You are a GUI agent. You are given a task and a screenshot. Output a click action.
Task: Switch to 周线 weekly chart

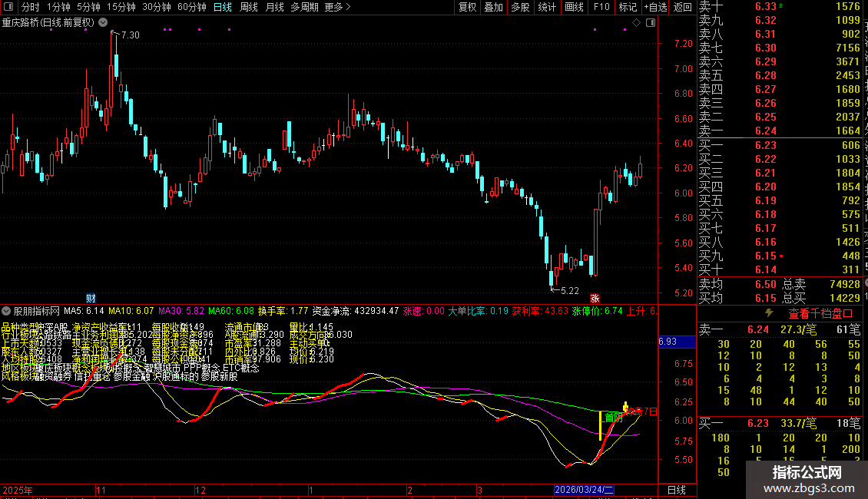[249, 7]
